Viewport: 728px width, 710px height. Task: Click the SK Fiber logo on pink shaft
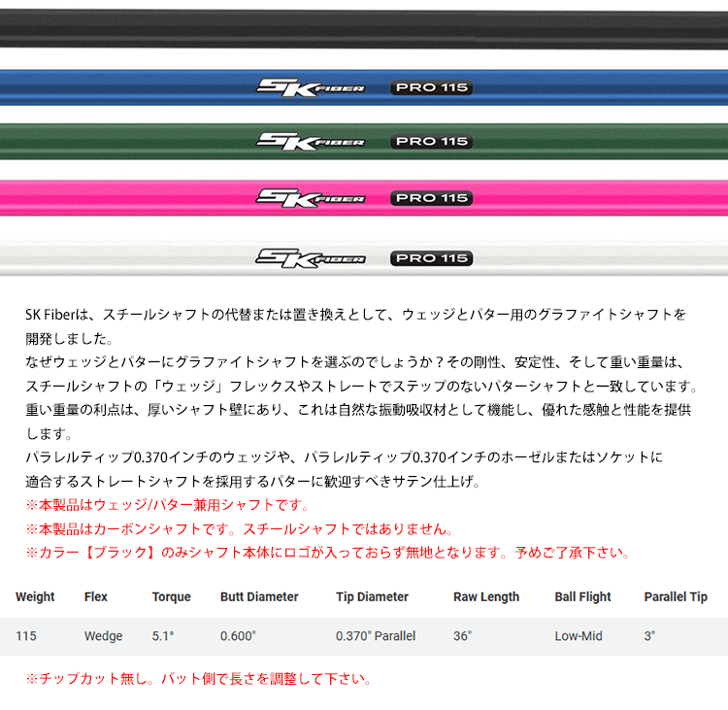pos(311,198)
